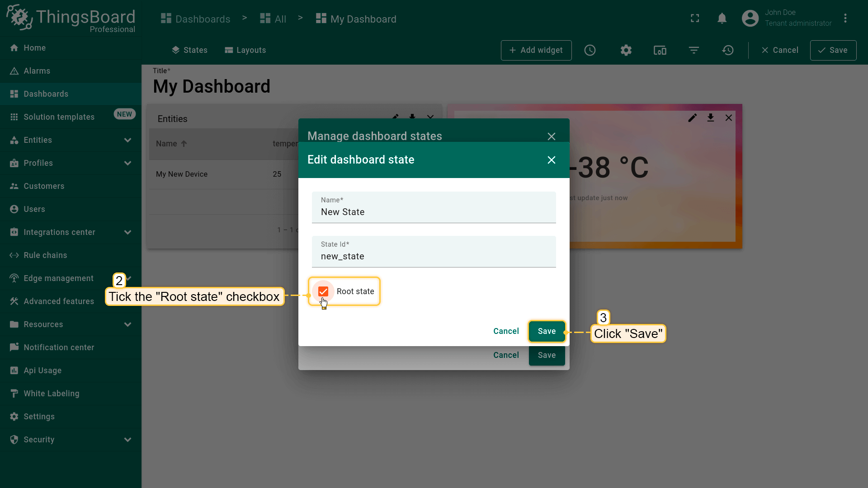
Task: Open dashboard settings gear icon
Action: tap(626, 50)
